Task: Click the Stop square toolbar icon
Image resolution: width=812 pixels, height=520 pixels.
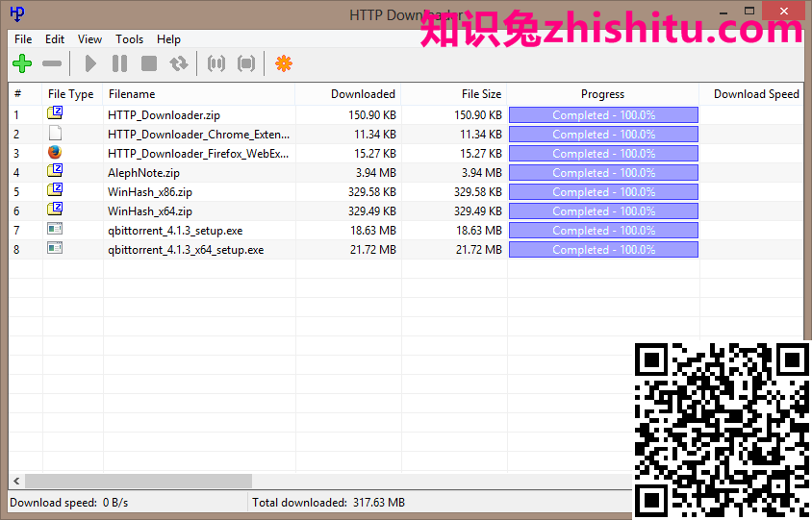Action: click(149, 63)
